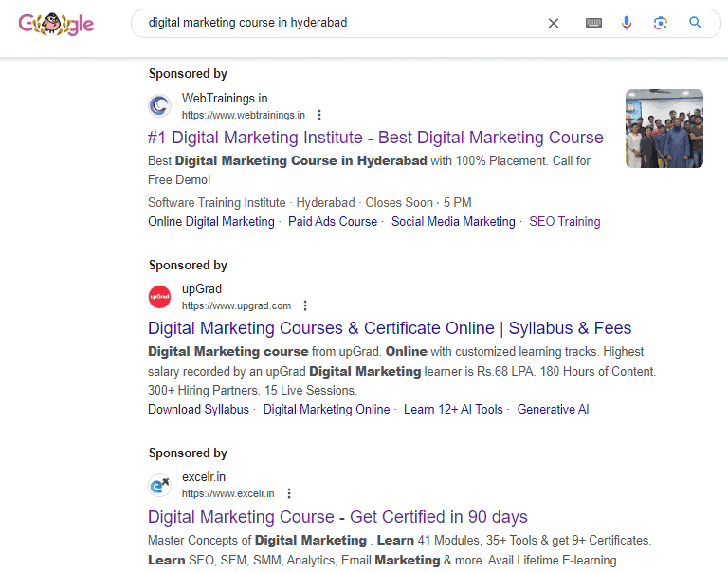Click the WebTrainings group photo thumbnail
This screenshot has height=573, width=728.
click(664, 128)
